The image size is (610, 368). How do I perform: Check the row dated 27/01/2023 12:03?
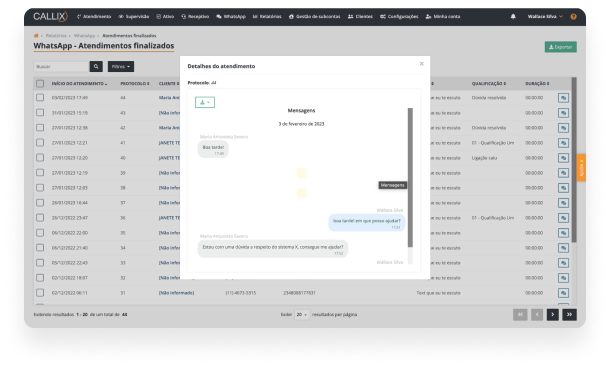pos(40,188)
